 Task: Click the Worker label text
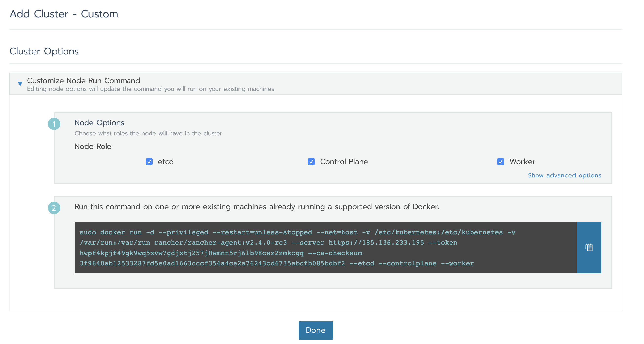click(522, 162)
